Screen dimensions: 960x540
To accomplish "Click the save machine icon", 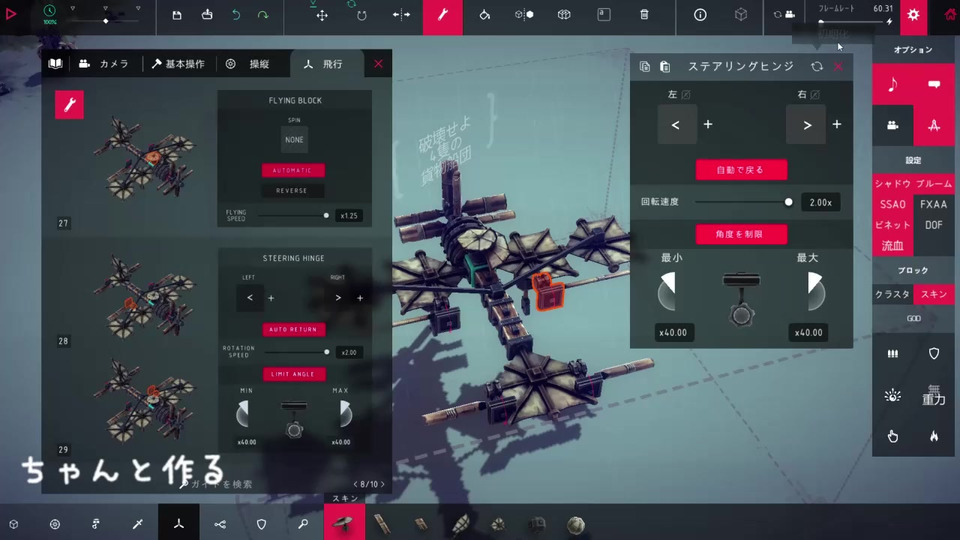I will point(176,15).
